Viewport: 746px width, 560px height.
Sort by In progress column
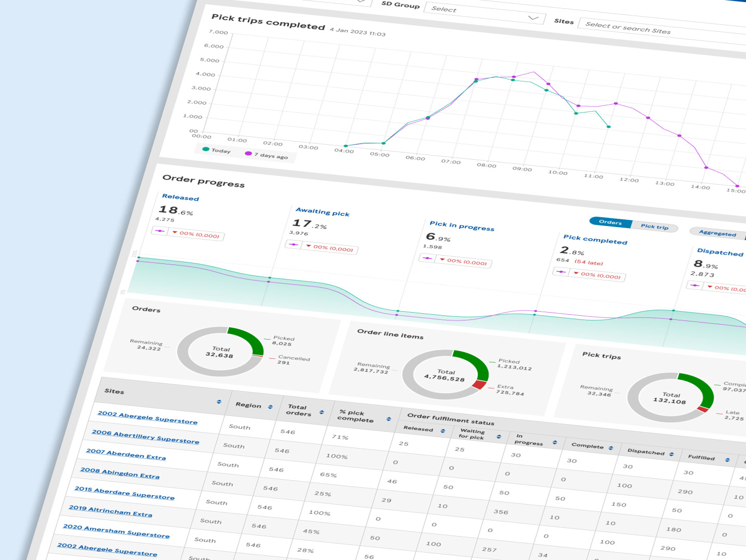pyautogui.click(x=555, y=442)
